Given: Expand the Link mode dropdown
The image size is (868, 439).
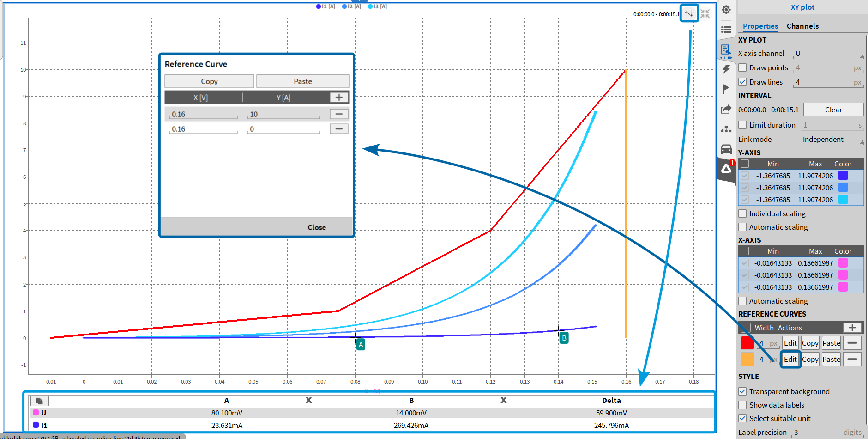Looking at the screenshot, I should (832, 140).
